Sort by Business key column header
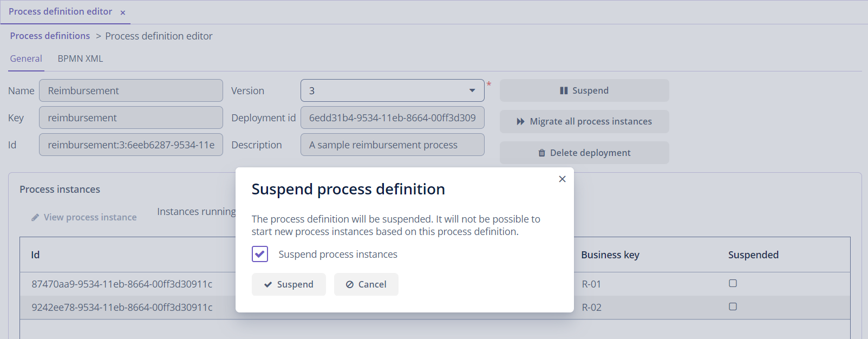 610,255
